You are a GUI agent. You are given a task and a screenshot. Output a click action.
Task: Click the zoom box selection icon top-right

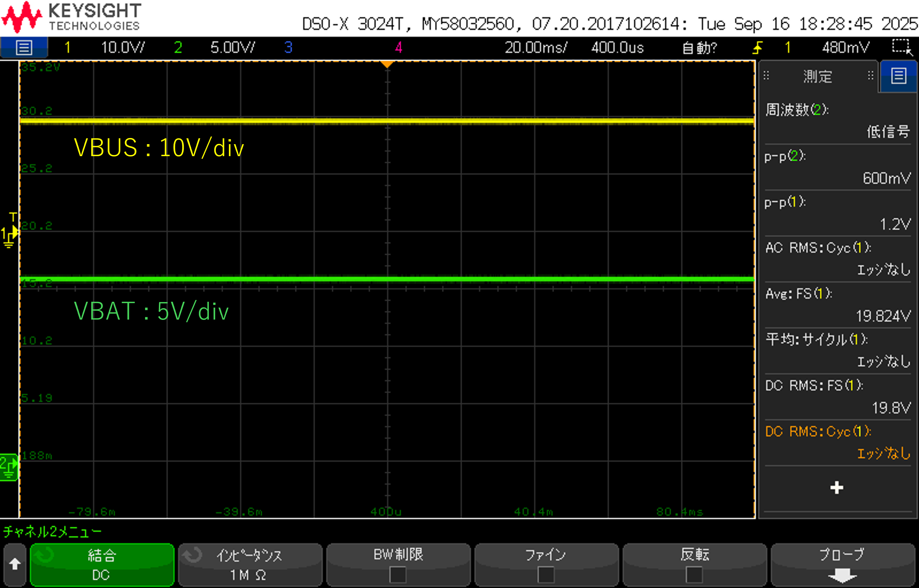coord(902,47)
